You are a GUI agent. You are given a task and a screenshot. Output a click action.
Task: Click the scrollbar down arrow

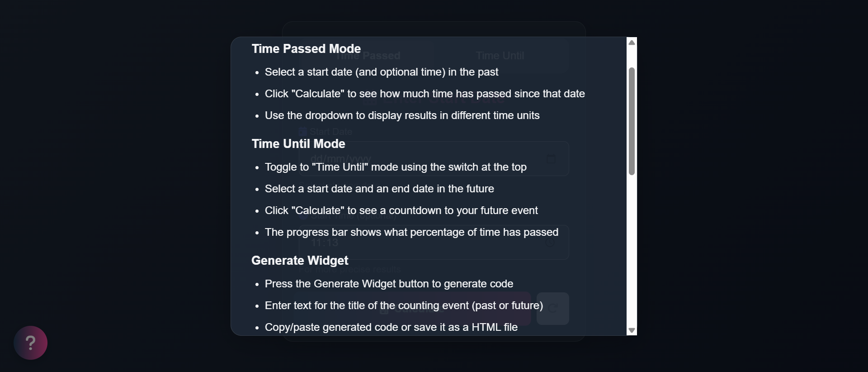(x=632, y=330)
